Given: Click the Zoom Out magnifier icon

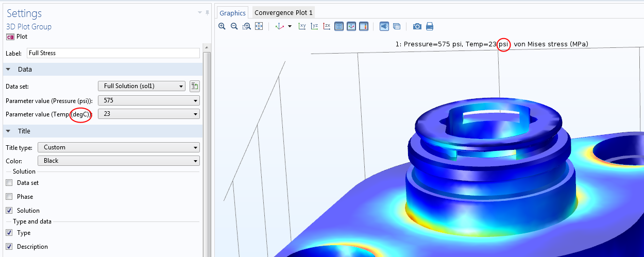Looking at the screenshot, I should pyautogui.click(x=234, y=26).
